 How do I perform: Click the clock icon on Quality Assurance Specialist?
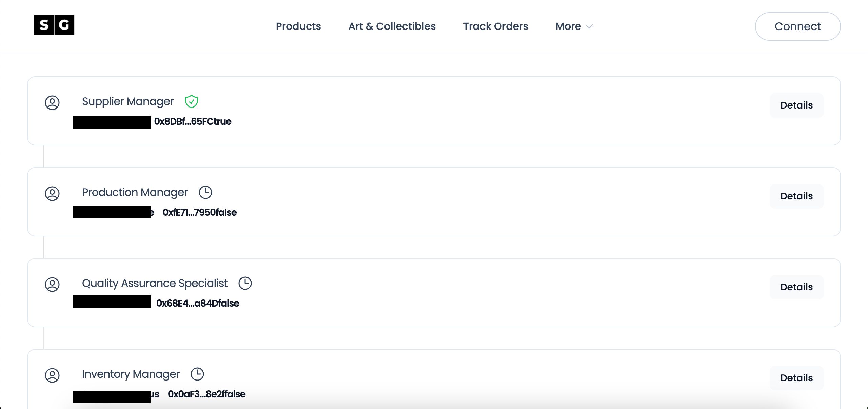[245, 283]
